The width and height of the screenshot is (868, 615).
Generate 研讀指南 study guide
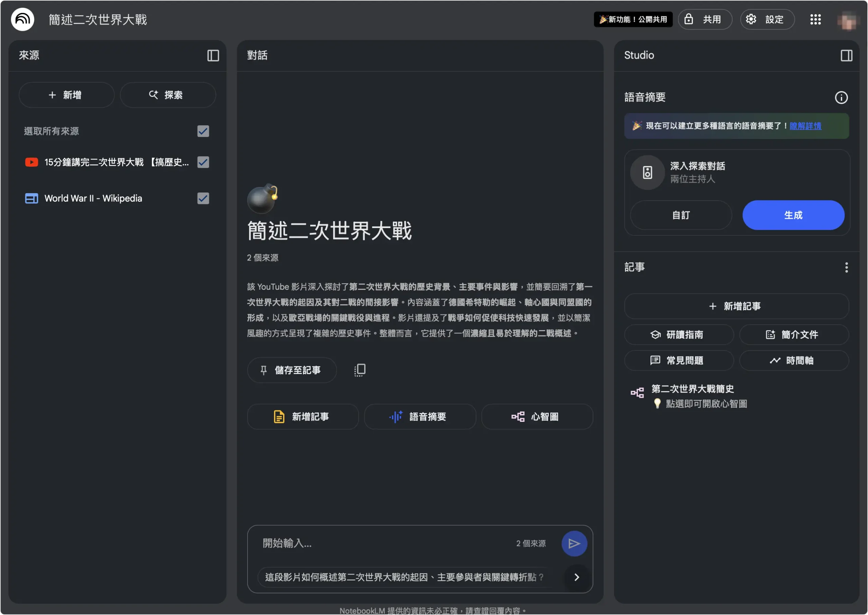[678, 335]
